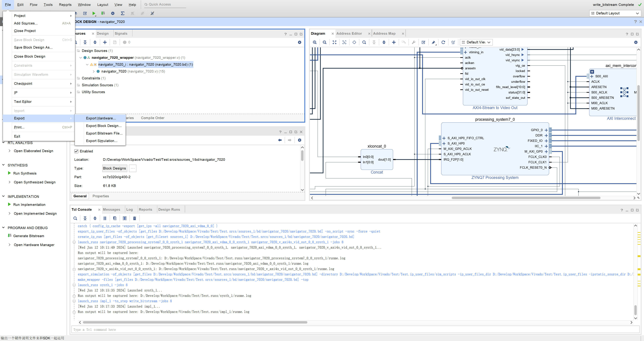Search in the block diagram
The image size is (644, 341).
coord(364,42)
